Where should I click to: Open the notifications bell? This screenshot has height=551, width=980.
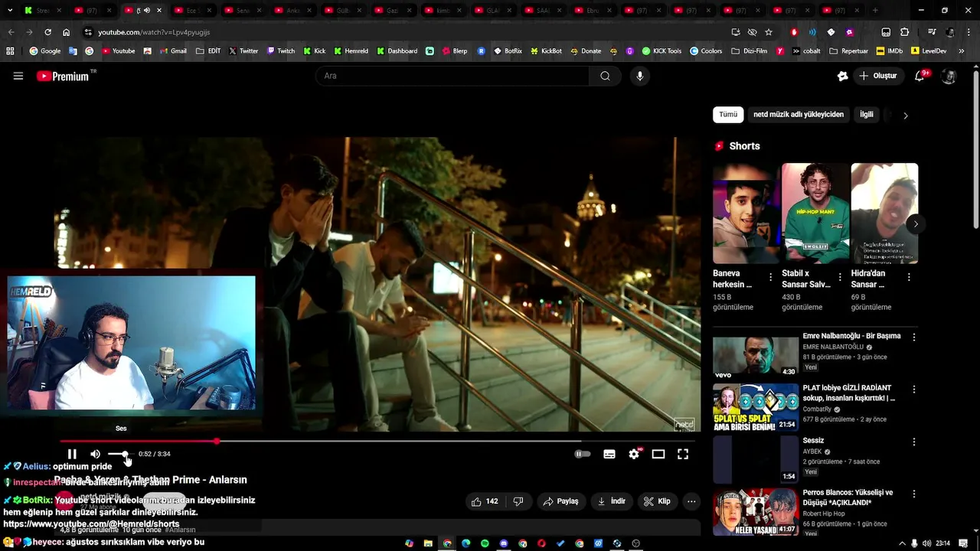921,76
